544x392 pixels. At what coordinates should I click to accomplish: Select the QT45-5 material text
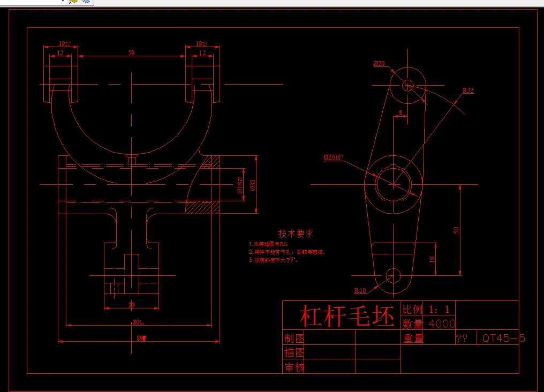point(503,338)
